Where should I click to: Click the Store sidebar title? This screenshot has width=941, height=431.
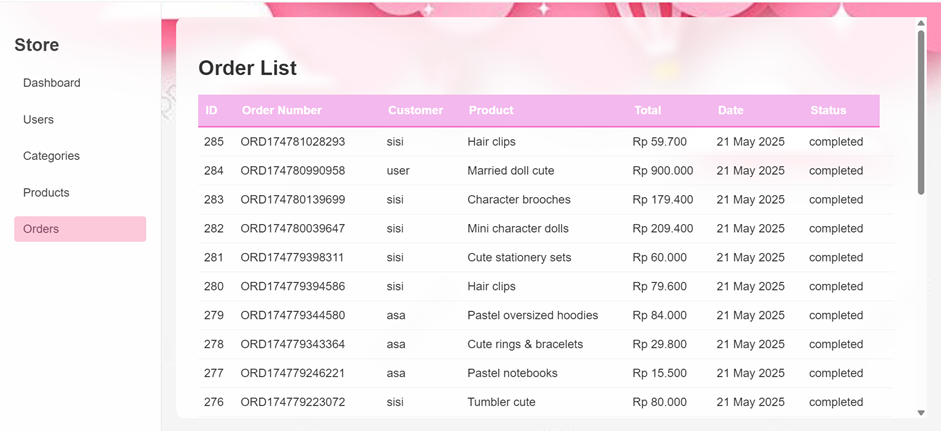tap(36, 45)
